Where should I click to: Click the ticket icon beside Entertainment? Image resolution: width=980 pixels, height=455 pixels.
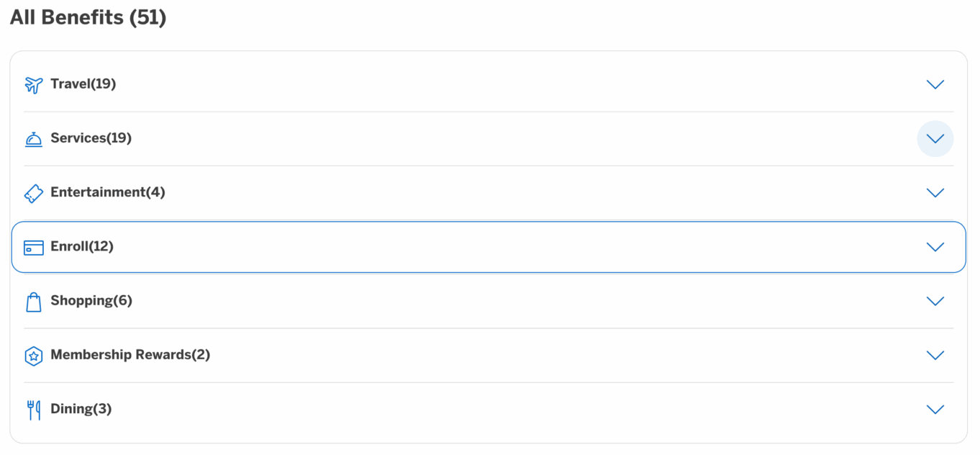[34, 193]
